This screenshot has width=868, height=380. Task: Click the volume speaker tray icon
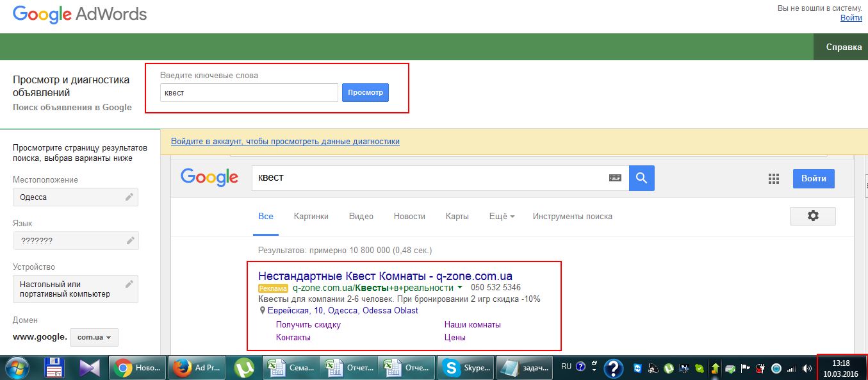pos(807,368)
